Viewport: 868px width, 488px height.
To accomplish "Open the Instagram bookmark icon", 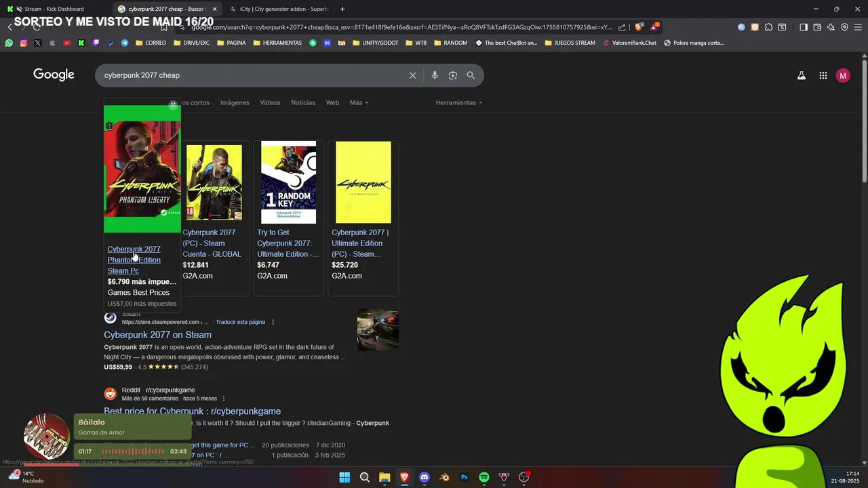I will coord(23,43).
